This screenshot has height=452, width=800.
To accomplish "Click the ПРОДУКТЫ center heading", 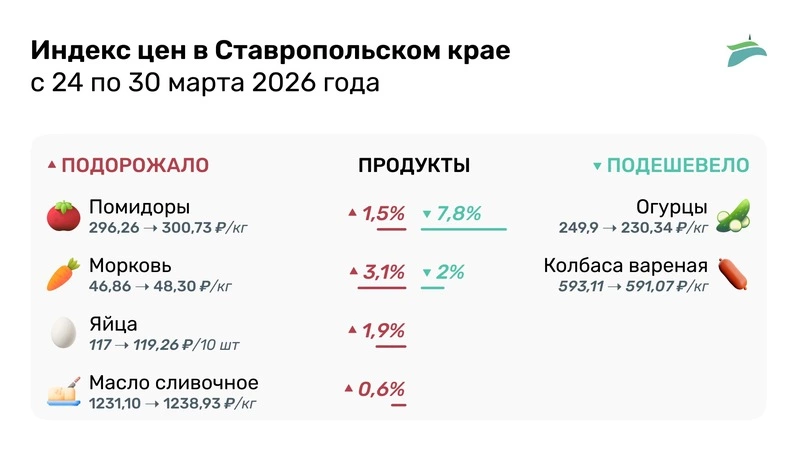I will [414, 165].
